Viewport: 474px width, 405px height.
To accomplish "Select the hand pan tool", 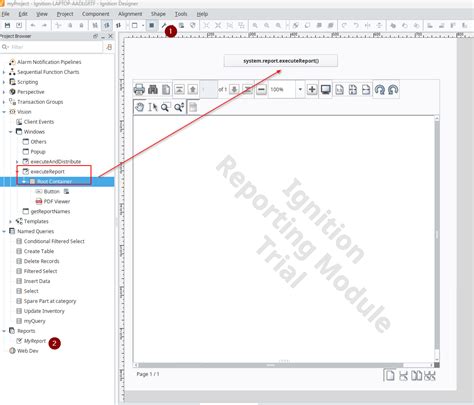I will click(140, 107).
